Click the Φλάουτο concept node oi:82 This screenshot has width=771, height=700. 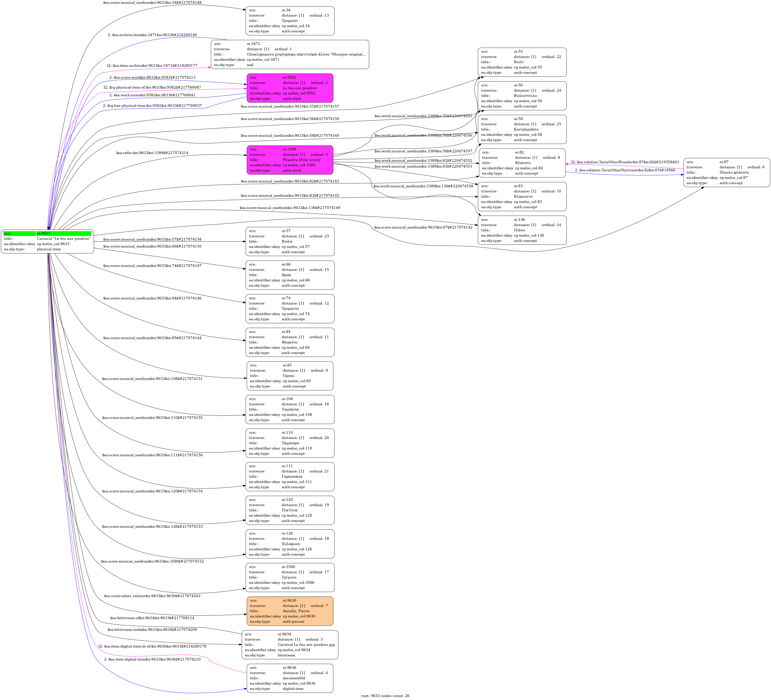coord(522,163)
